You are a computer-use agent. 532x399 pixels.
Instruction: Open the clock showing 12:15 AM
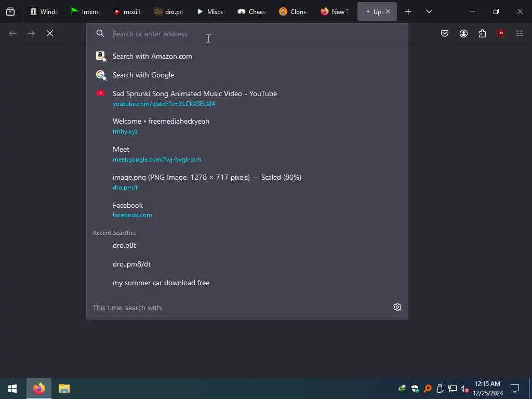pos(488,389)
